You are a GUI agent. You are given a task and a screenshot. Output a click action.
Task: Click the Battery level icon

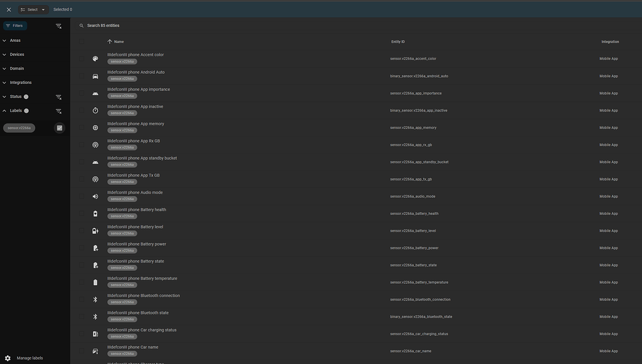click(x=93, y=229)
